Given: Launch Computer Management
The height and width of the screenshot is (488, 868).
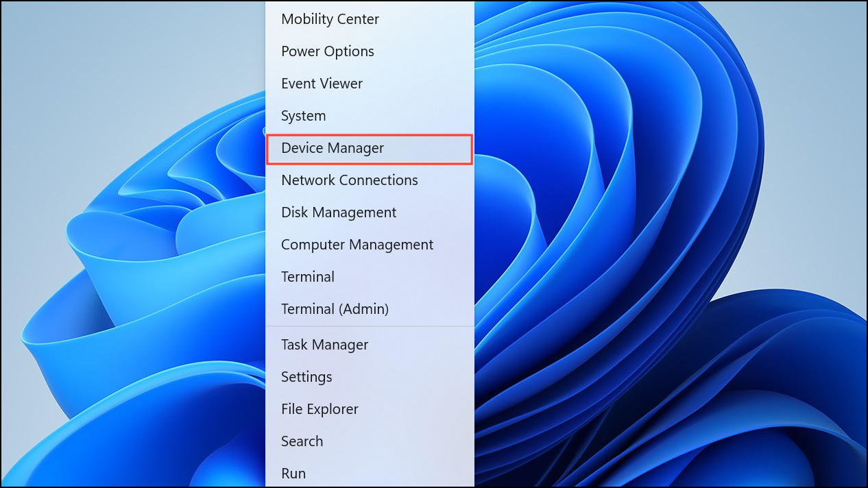Looking at the screenshot, I should tap(370, 245).
